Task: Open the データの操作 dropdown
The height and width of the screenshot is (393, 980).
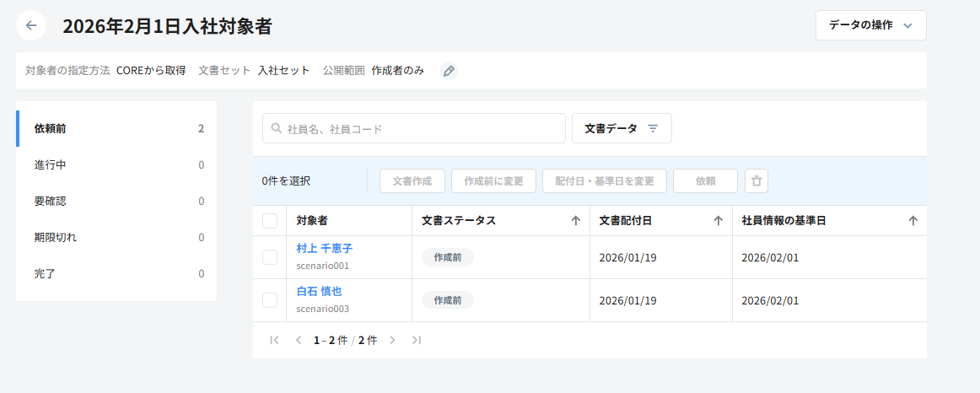Action: [x=870, y=25]
